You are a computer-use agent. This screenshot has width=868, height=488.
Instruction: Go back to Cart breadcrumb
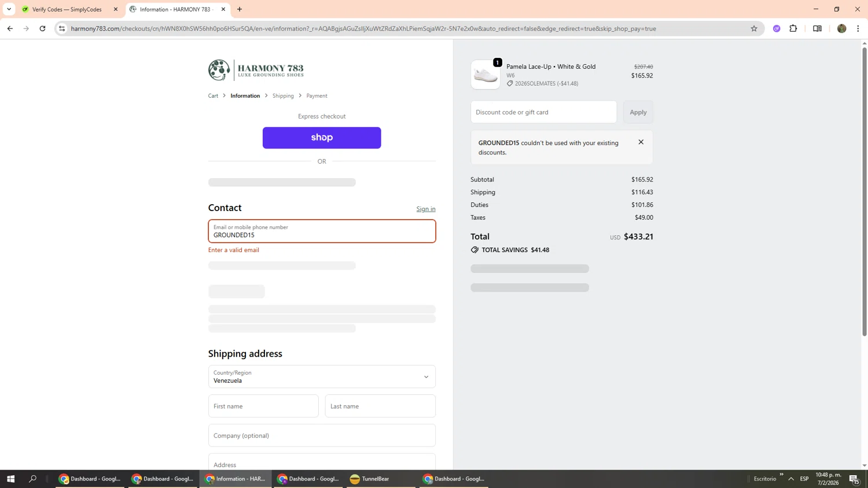[x=213, y=96]
